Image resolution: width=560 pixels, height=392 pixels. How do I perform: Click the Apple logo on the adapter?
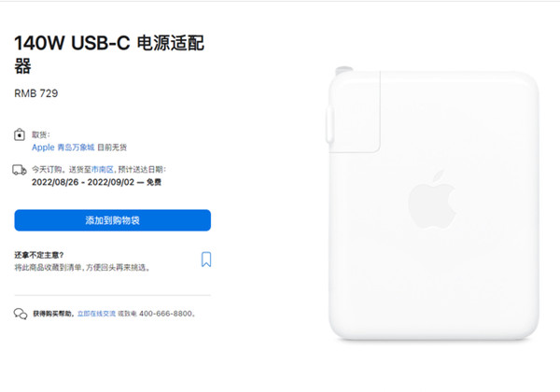pyautogui.click(x=432, y=200)
